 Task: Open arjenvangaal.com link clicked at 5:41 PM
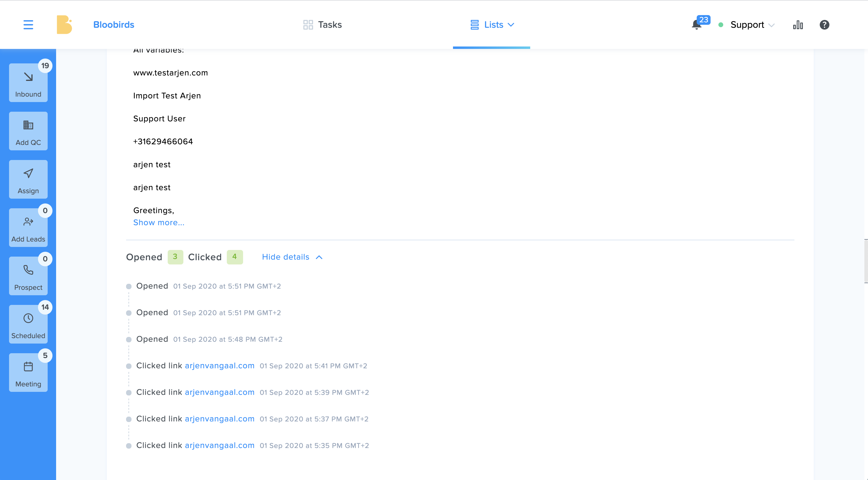pyautogui.click(x=219, y=366)
